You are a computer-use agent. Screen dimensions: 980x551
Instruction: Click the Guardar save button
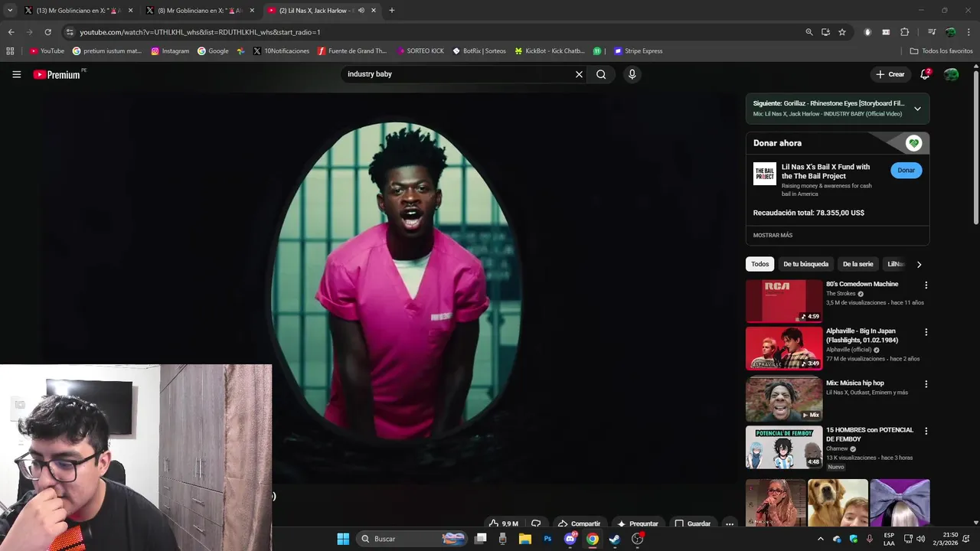[693, 523]
